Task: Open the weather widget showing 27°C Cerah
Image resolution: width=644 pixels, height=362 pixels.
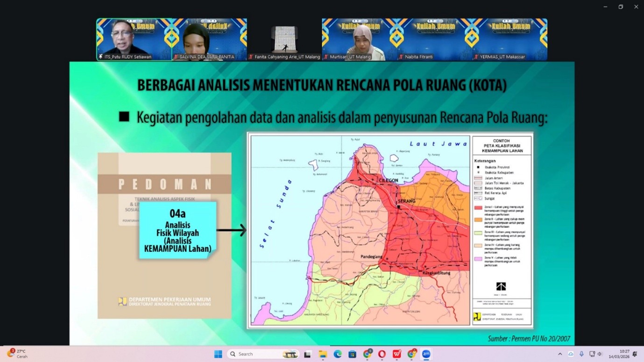Action: pos(17,354)
